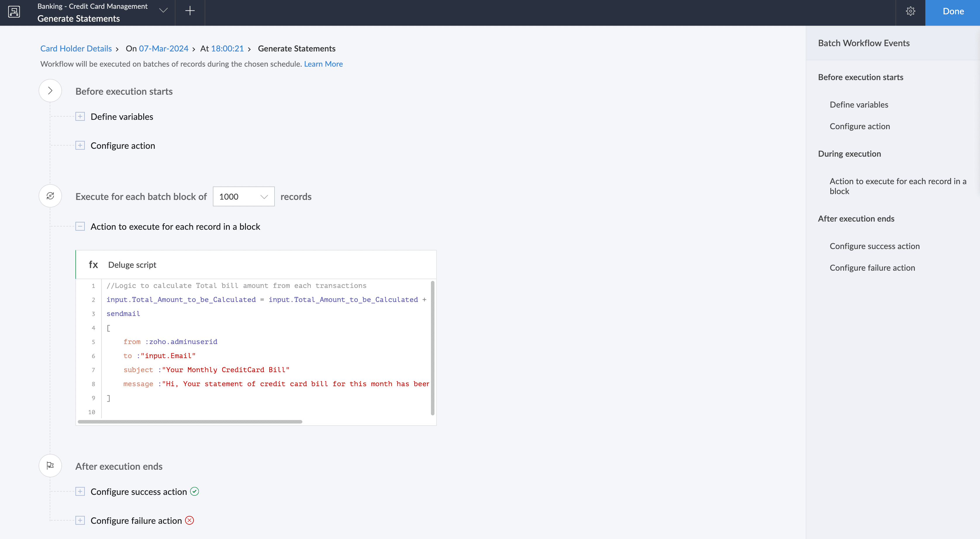980x539 pixels.
Task: Click the fx Deluge script icon
Action: pos(93,265)
